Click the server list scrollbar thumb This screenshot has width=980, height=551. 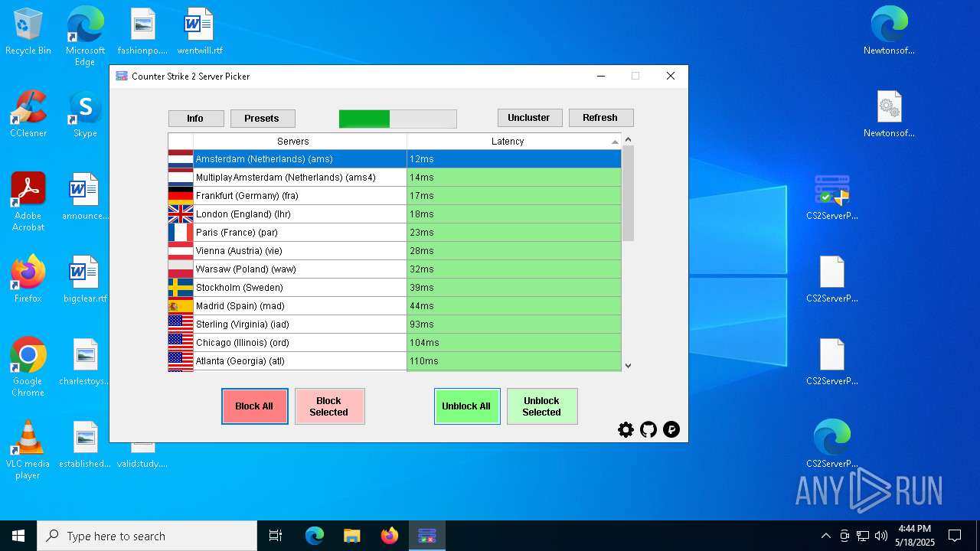click(628, 194)
